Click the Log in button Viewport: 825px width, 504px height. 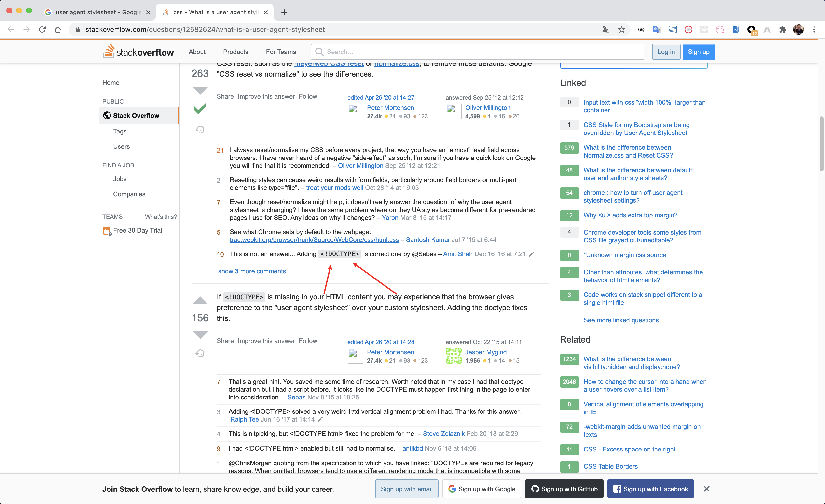[x=666, y=52]
